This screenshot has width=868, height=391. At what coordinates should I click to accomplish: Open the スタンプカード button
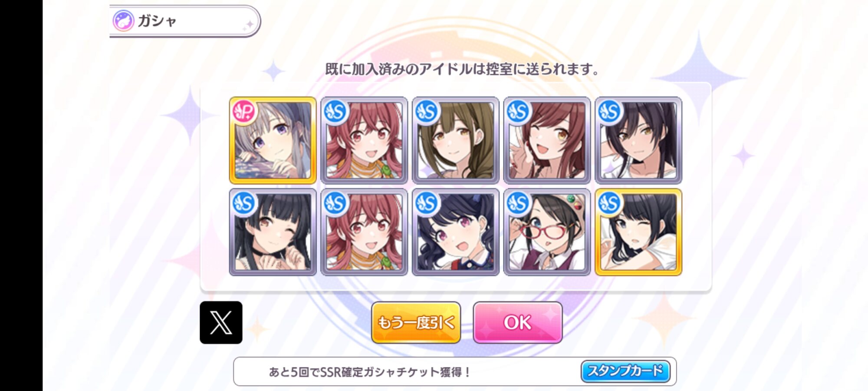tap(625, 371)
